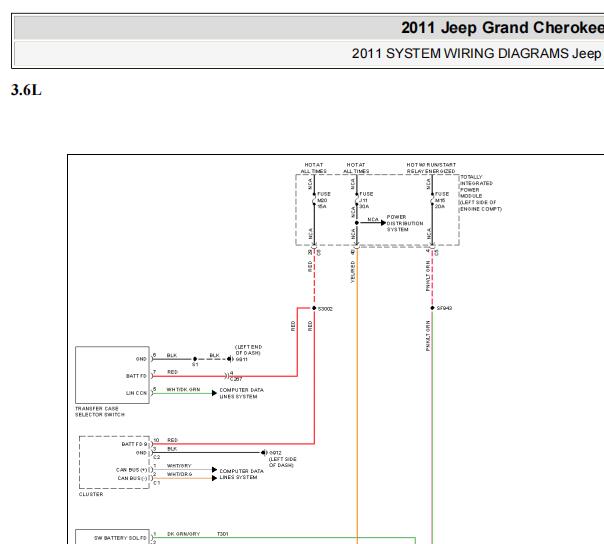The image size is (604, 544).
Task: Click the "S1" splice label
Action: pos(195,364)
